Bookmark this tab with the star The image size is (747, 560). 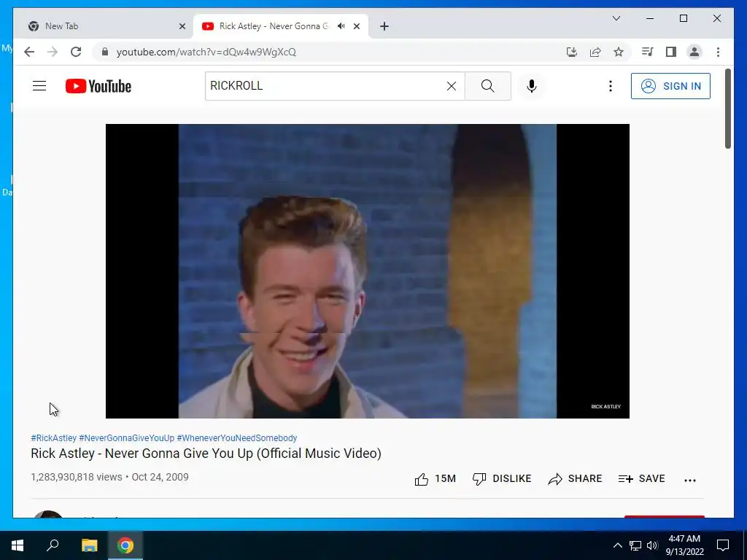pyautogui.click(x=619, y=52)
